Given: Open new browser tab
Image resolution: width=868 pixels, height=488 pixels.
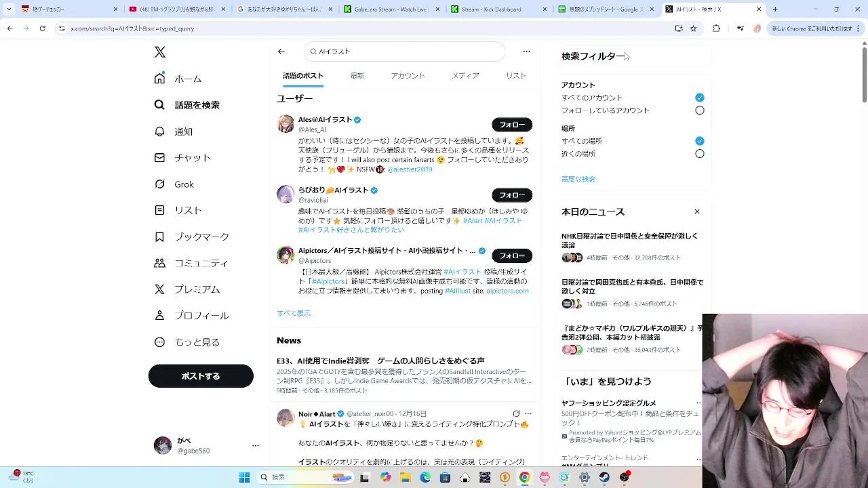Looking at the screenshot, I should (x=775, y=9).
